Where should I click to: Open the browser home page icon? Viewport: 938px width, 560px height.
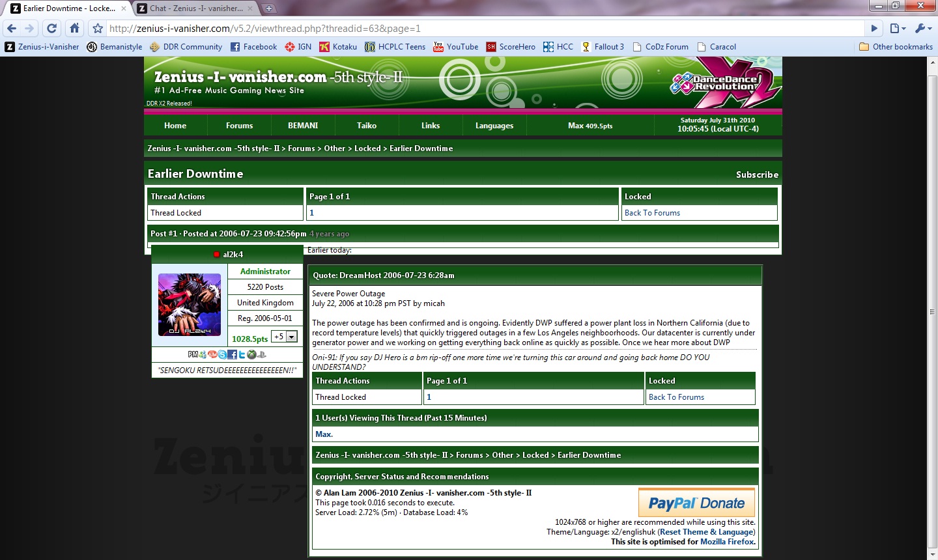coord(75,28)
